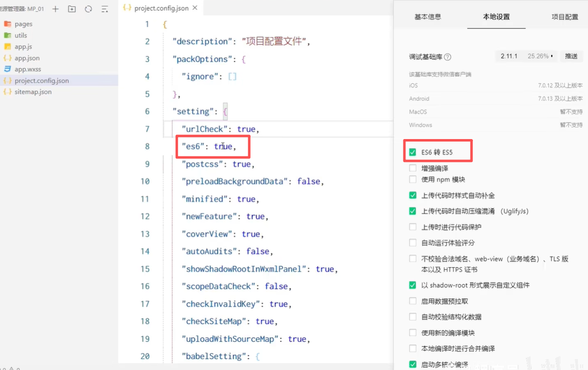
Task: Enable the 增强编译 checkbox
Action: (412, 169)
